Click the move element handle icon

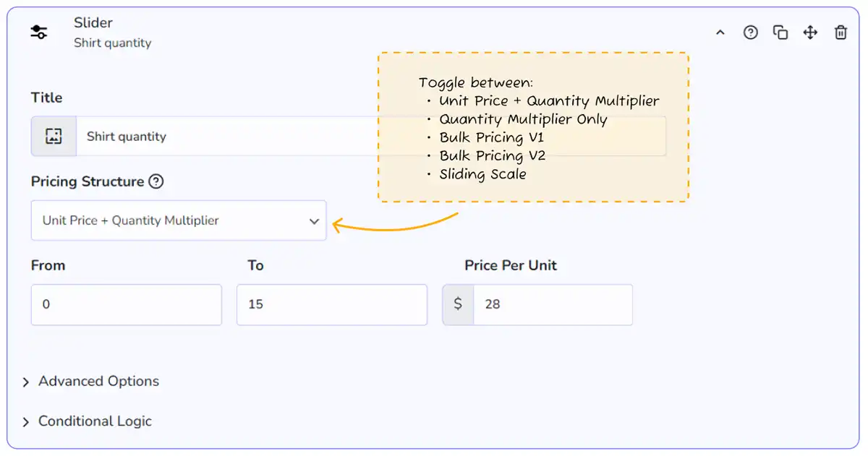810,33
